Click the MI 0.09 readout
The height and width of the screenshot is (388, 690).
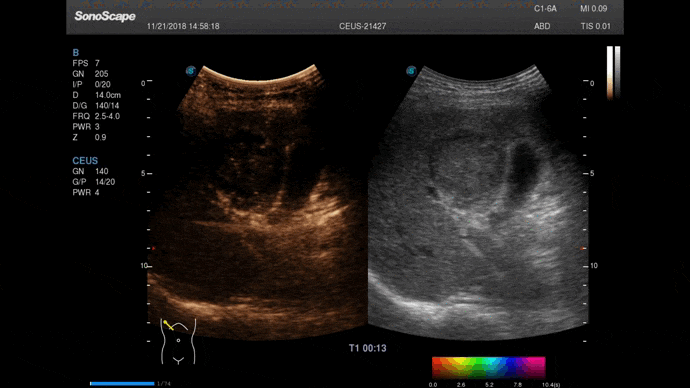(x=593, y=9)
